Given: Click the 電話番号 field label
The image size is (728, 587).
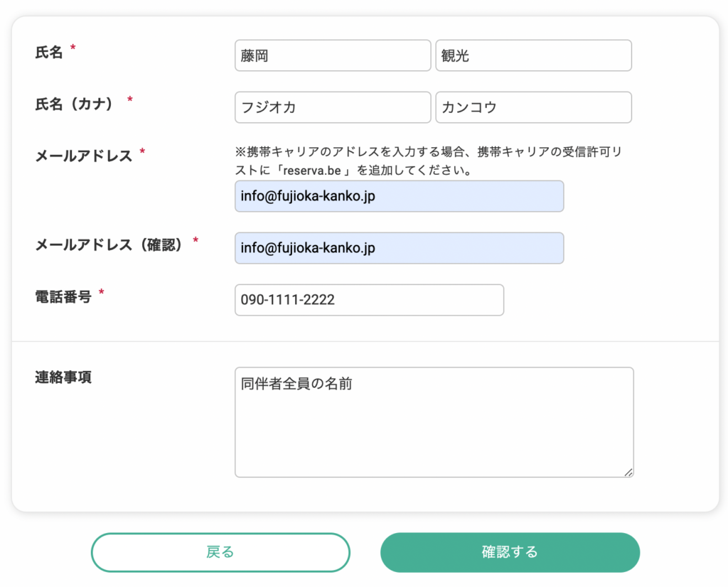Looking at the screenshot, I should (x=63, y=296).
